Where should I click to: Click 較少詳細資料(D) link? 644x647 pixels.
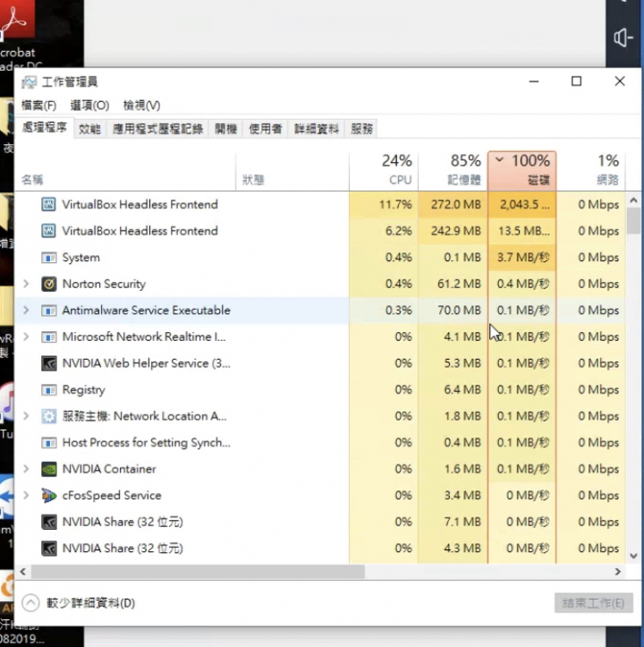point(90,603)
